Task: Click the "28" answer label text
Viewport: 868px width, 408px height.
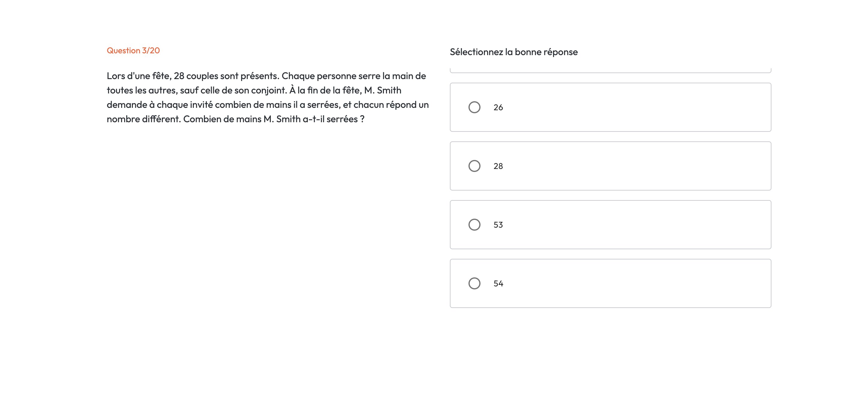Action: [498, 166]
